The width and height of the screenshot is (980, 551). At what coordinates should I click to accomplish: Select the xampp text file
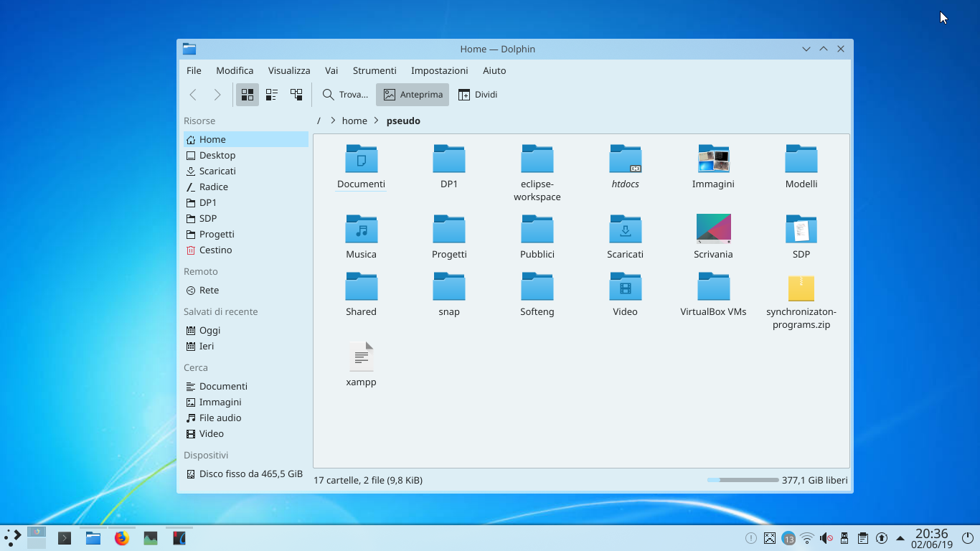(x=361, y=357)
